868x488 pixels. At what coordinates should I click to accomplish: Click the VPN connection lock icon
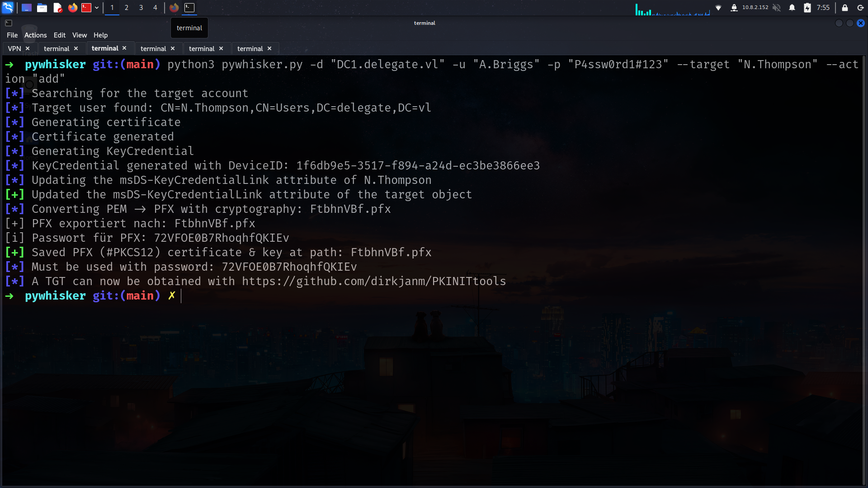click(x=734, y=8)
